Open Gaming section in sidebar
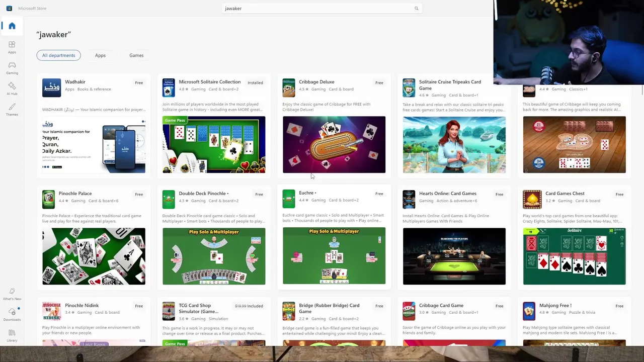The width and height of the screenshot is (644, 362). (12, 68)
